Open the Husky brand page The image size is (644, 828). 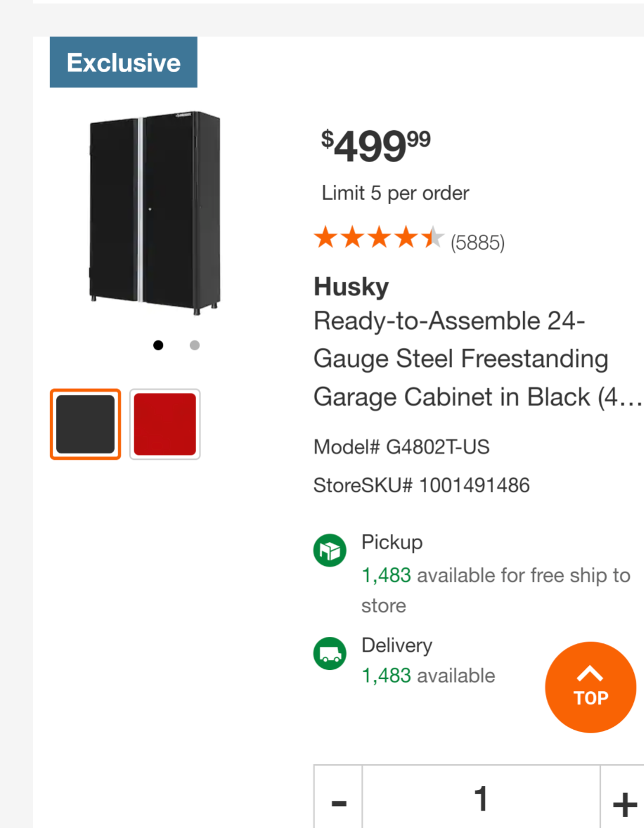(350, 286)
